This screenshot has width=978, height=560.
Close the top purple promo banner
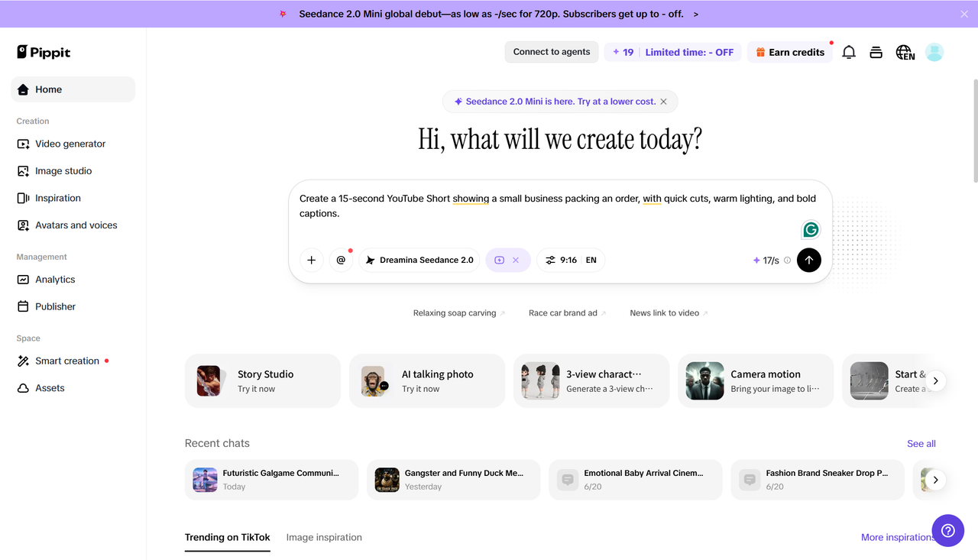pos(964,14)
